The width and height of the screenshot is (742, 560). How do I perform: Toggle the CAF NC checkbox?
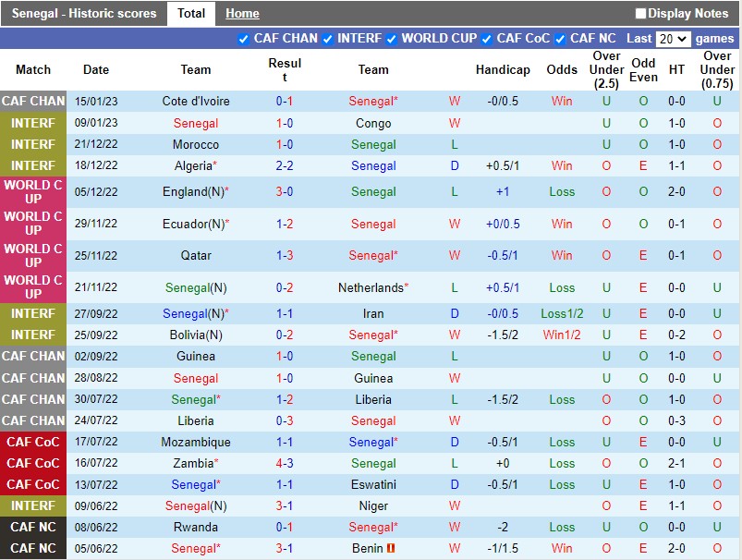click(x=560, y=40)
